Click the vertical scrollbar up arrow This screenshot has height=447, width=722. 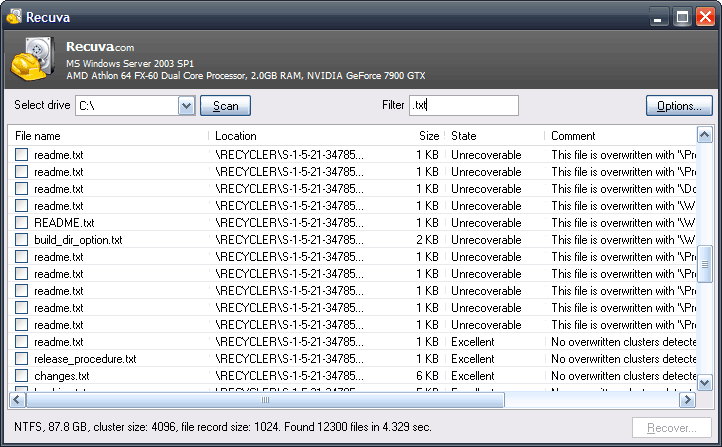[x=704, y=136]
